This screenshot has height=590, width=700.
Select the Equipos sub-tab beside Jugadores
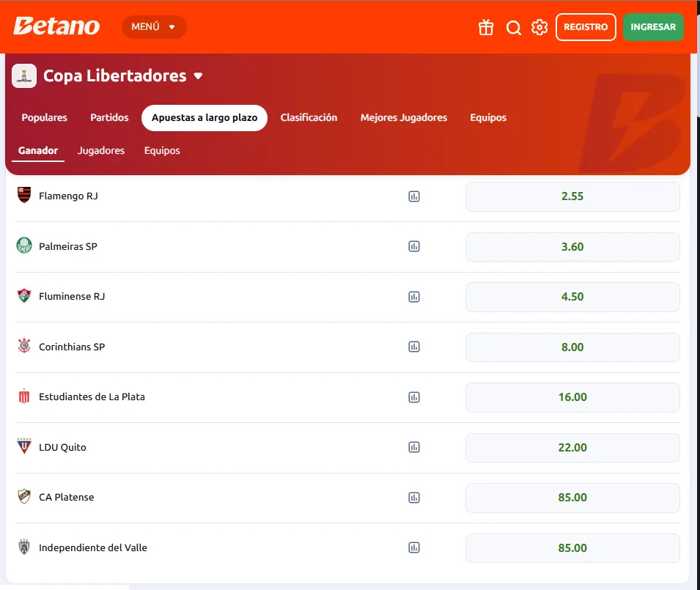[x=162, y=151]
